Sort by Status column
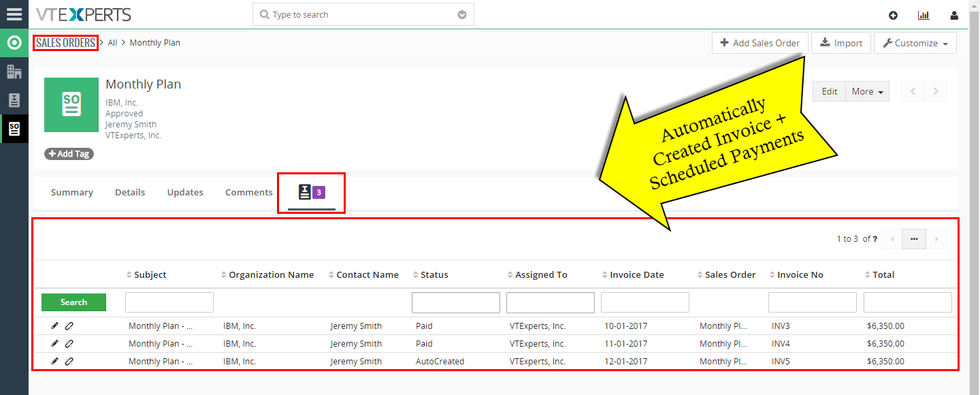The width and height of the screenshot is (980, 395). (430, 274)
